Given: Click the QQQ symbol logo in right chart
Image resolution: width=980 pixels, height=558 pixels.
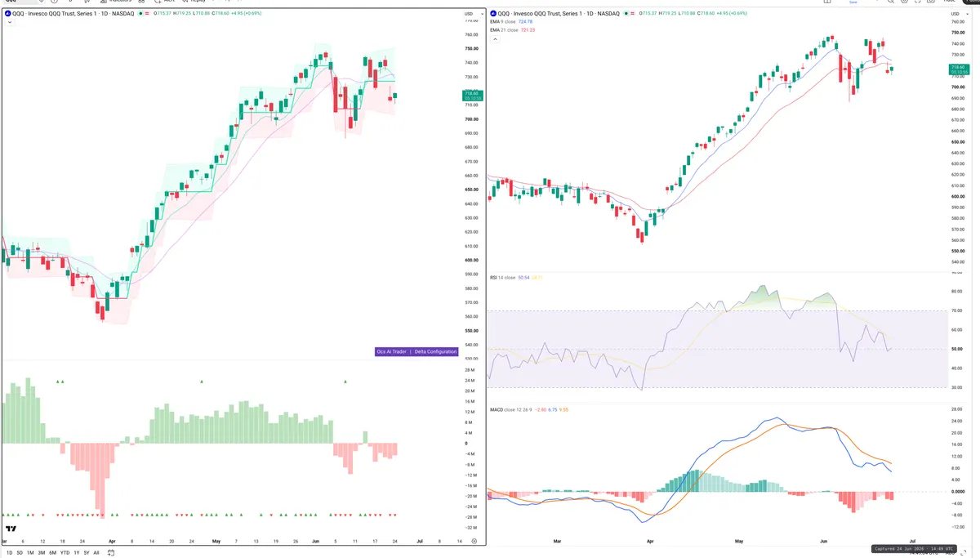Looking at the screenshot, I should click(x=492, y=13).
